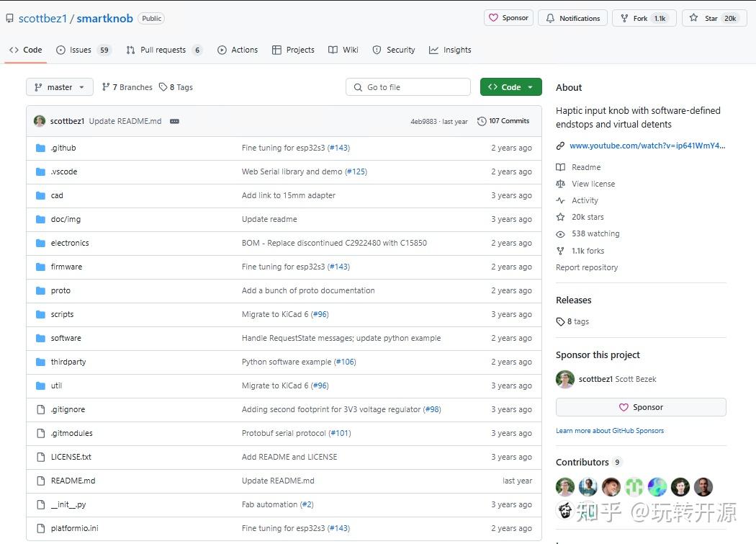756x544 pixels.
Task: Click the commit history clock icon
Action: (482, 121)
